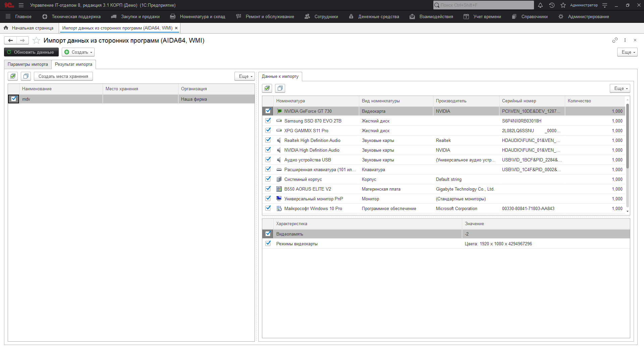Image resolution: width=644 pixels, height=349 pixels.
Task: Copy link using the chain icon
Action: tap(615, 40)
